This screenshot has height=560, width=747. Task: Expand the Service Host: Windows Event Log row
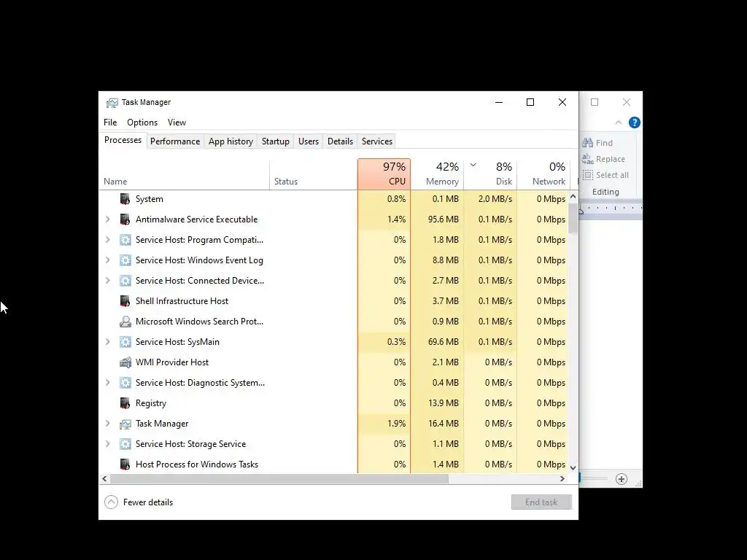point(108,260)
